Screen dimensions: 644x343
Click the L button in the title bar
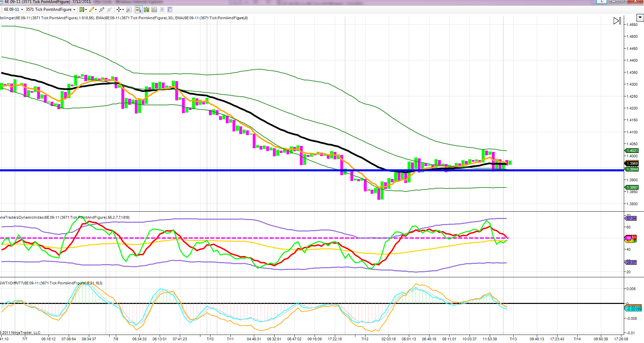pos(602,2)
